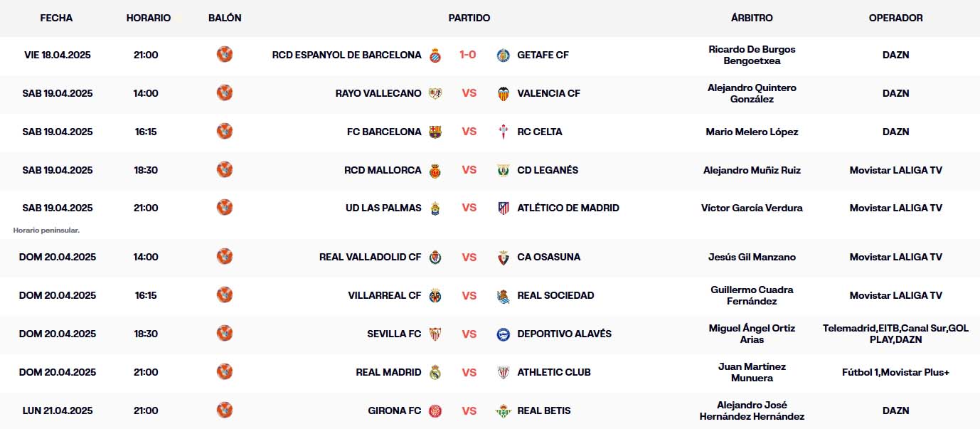
Task: Click the Villarreal CF crest
Action: (x=435, y=295)
